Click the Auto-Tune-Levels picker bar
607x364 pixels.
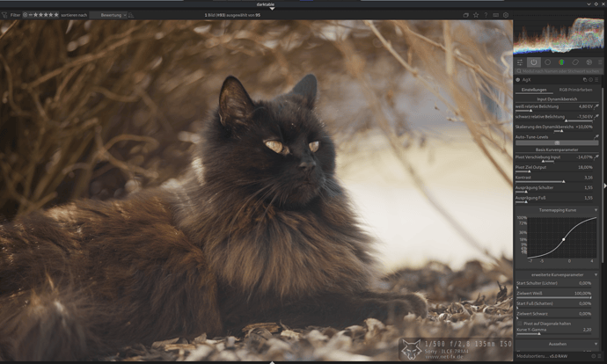point(557,142)
